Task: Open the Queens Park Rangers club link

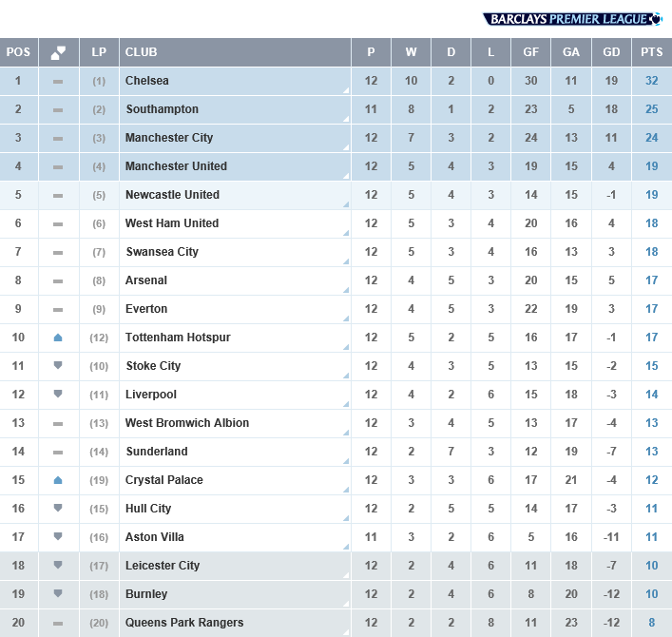Action: [x=184, y=623]
